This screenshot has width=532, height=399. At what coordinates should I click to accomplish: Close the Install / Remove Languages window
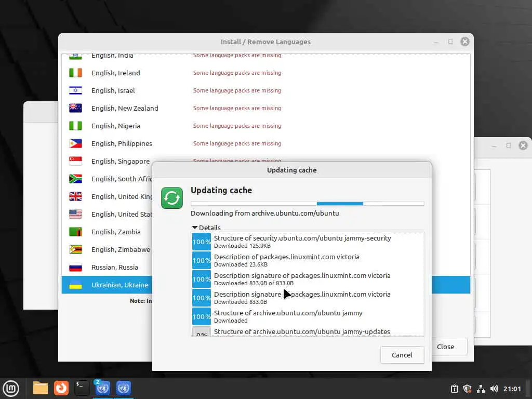(x=465, y=42)
